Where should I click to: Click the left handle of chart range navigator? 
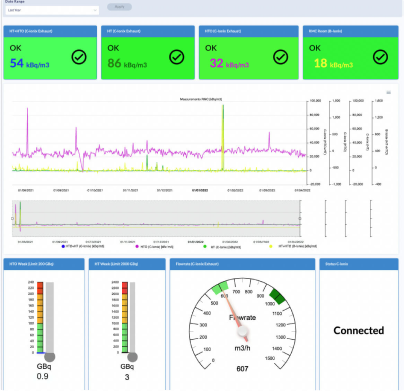tap(13, 219)
